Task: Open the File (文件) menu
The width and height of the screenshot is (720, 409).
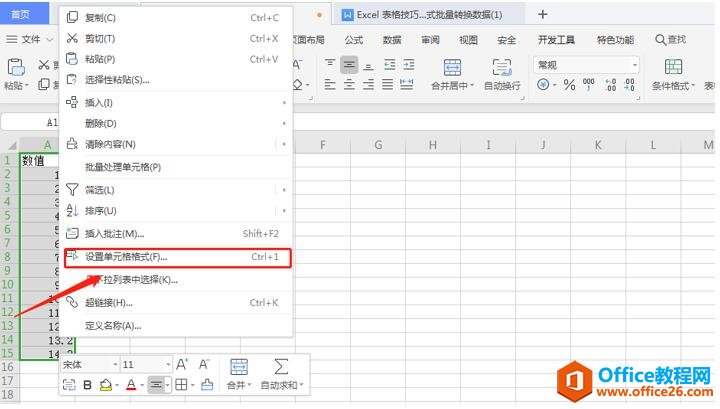Action: tap(29, 39)
